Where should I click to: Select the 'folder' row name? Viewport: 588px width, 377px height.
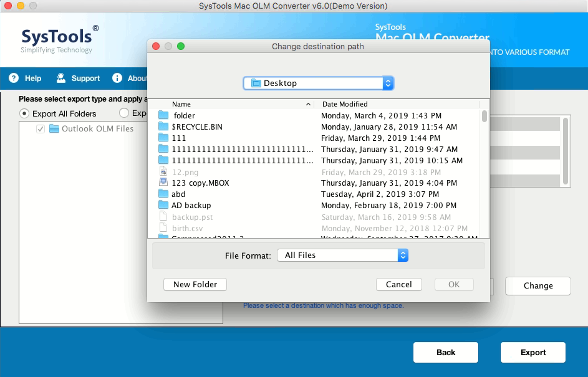[184, 115]
